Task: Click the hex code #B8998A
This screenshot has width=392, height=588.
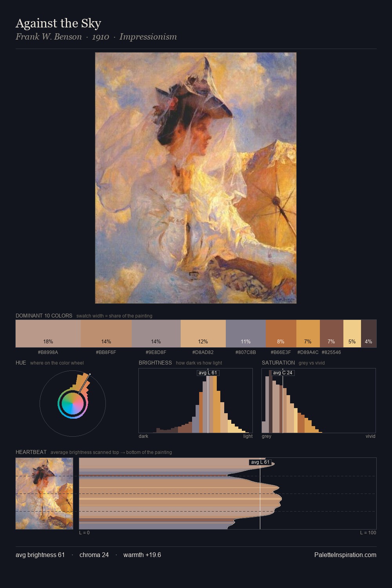Action: [x=48, y=352]
